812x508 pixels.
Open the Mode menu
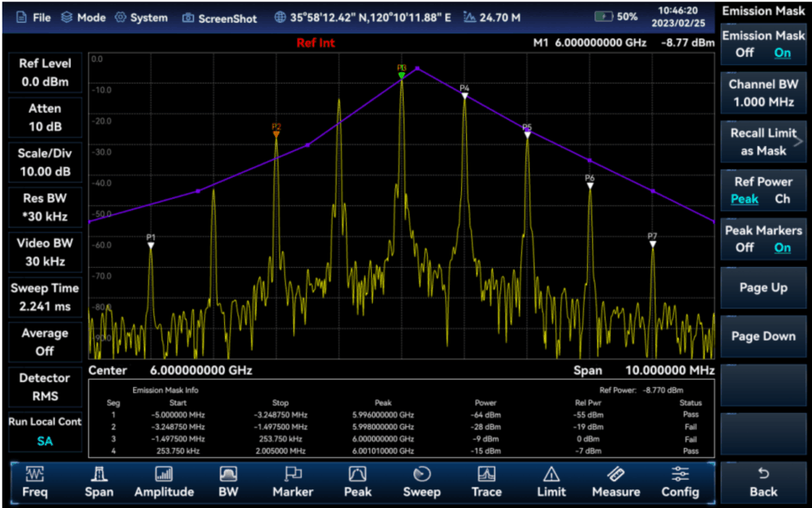[x=84, y=17]
